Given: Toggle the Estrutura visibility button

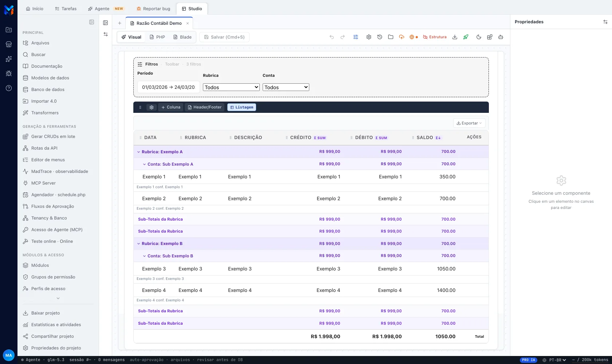Looking at the screenshot, I should 435,37.
